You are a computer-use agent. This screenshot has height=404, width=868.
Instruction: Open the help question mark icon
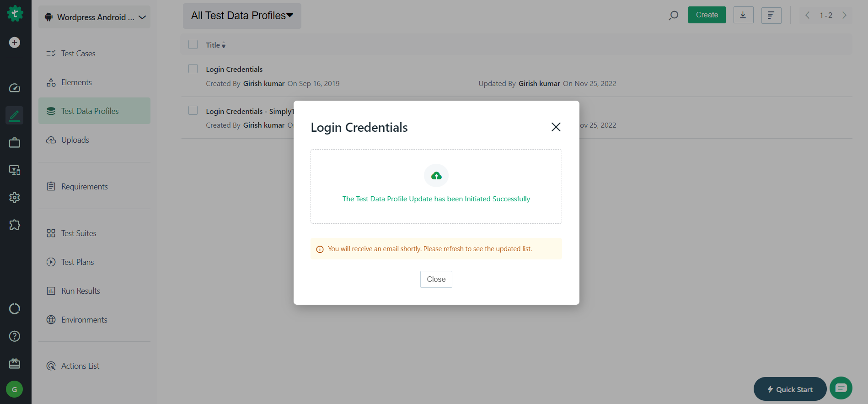(15, 336)
